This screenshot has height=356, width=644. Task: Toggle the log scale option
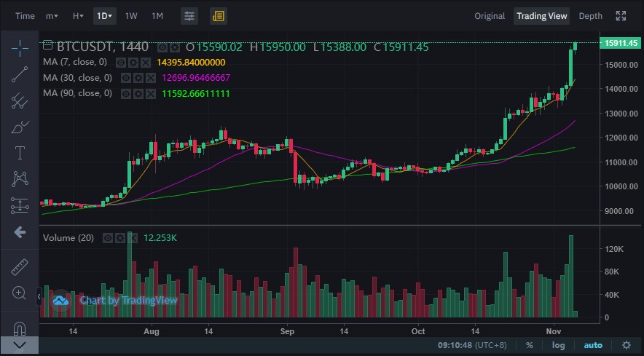point(558,345)
